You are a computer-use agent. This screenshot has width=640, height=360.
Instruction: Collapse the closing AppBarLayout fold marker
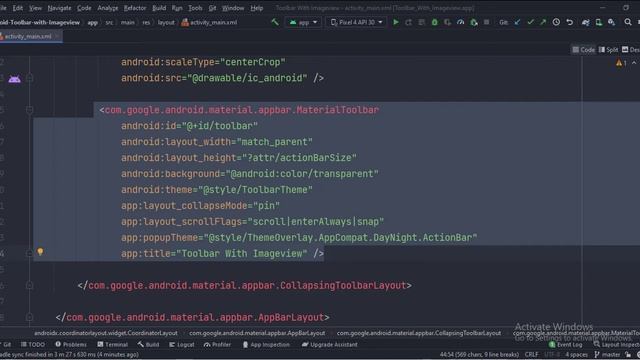[x=29, y=317]
